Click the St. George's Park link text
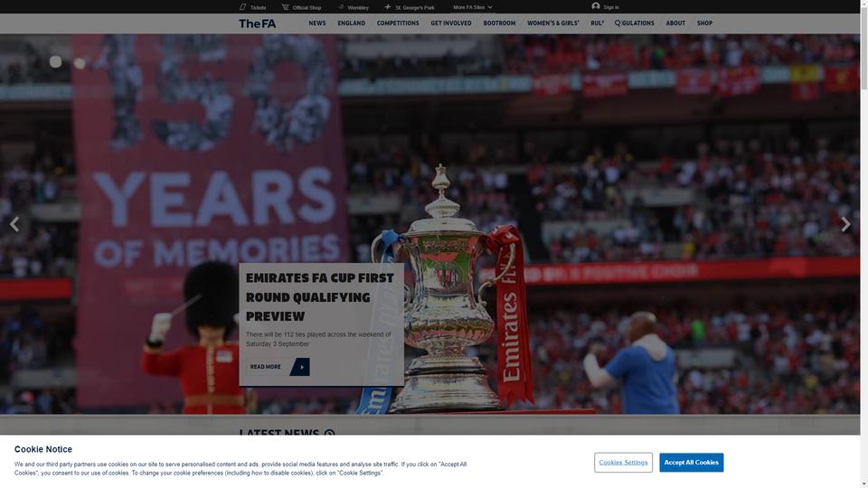This screenshot has width=868, height=488. (x=415, y=8)
